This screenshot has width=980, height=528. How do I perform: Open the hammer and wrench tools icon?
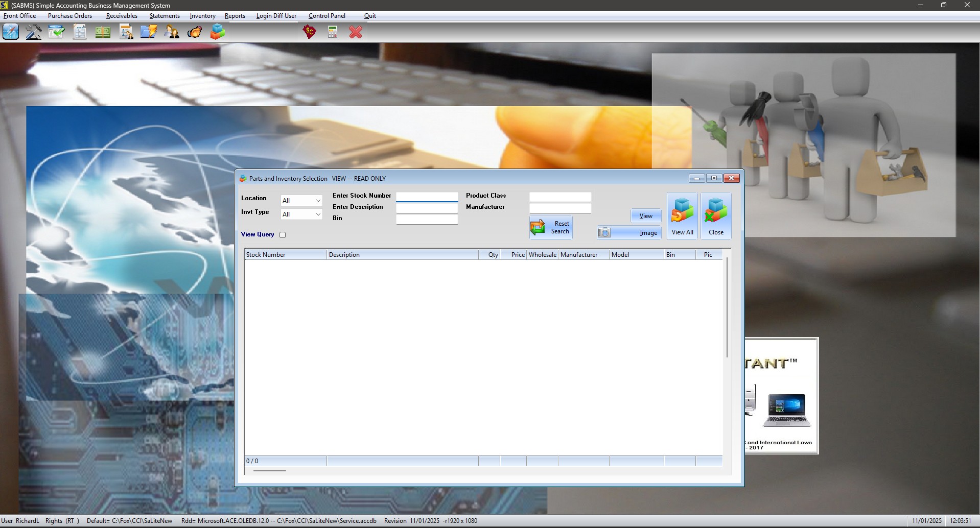coord(34,32)
